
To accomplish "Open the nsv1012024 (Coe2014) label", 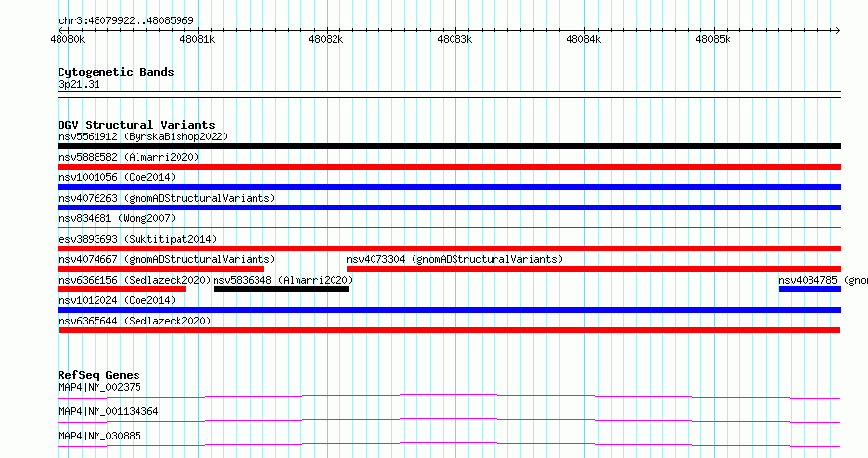I will coord(117,300).
